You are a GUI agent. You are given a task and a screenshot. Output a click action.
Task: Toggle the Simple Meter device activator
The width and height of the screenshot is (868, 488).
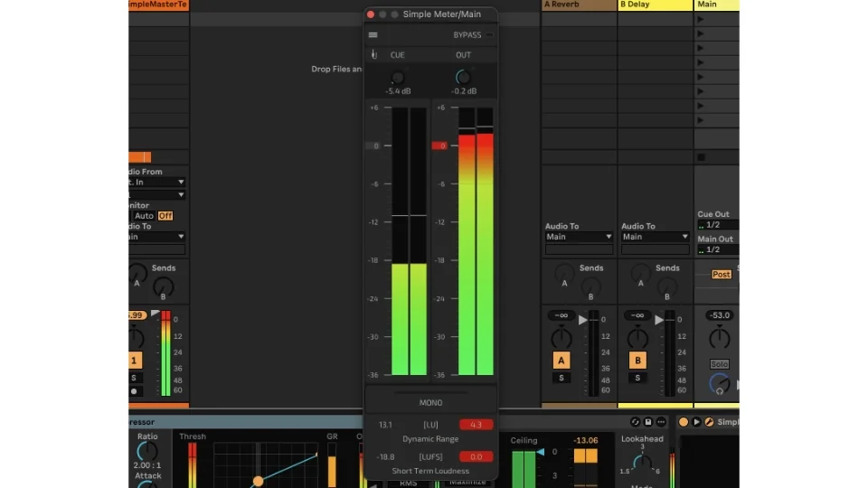(x=684, y=422)
